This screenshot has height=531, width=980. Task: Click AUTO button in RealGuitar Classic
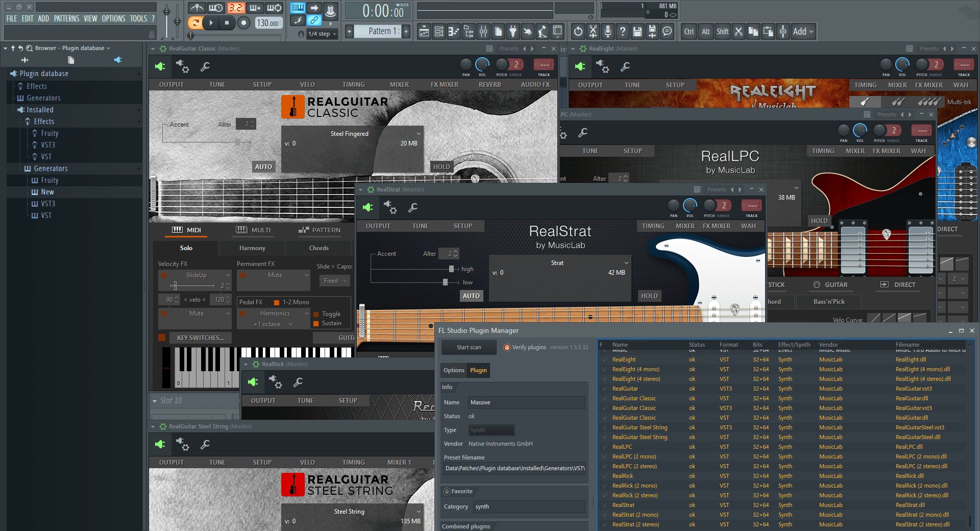click(x=263, y=167)
